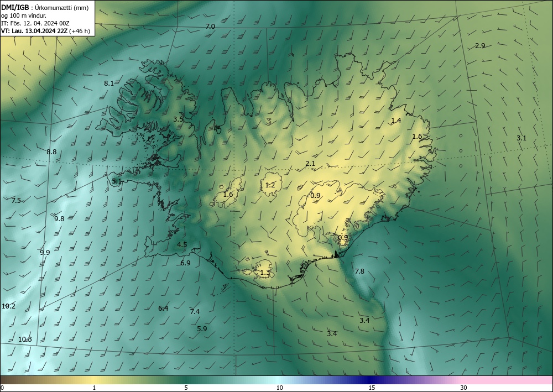Select the 7.0 value on the map
553x392 pixels.
(210, 27)
